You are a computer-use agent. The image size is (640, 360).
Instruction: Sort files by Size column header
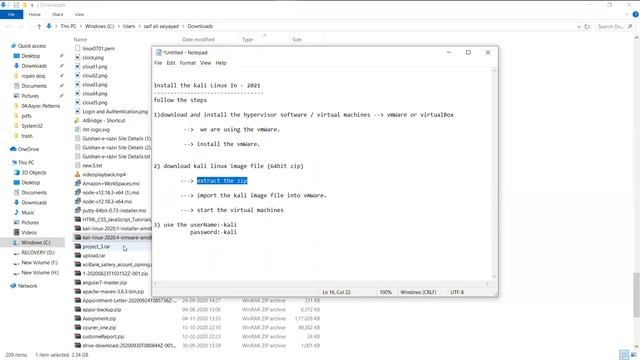click(x=297, y=40)
